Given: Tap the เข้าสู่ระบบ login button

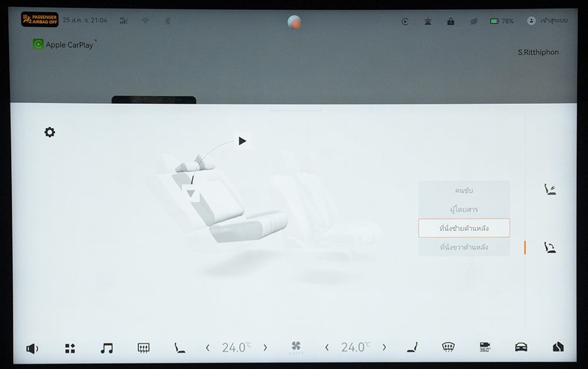Looking at the screenshot, I should (x=548, y=21).
